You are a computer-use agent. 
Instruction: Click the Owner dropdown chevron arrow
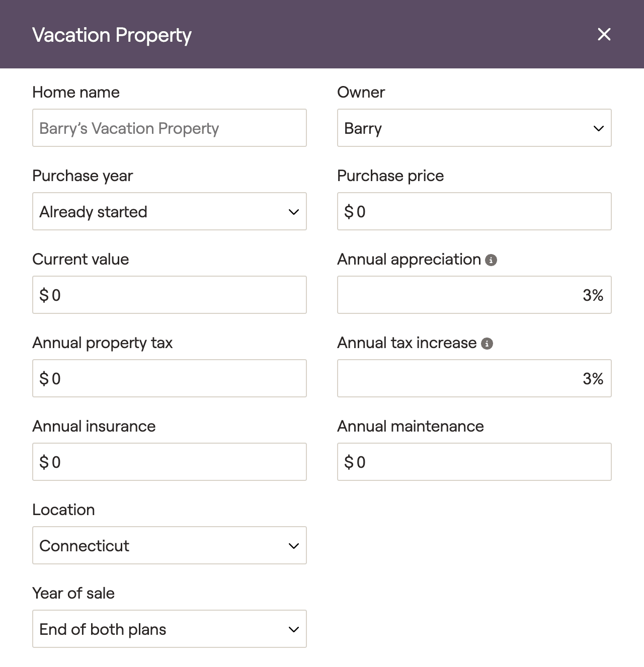click(x=598, y=128)
